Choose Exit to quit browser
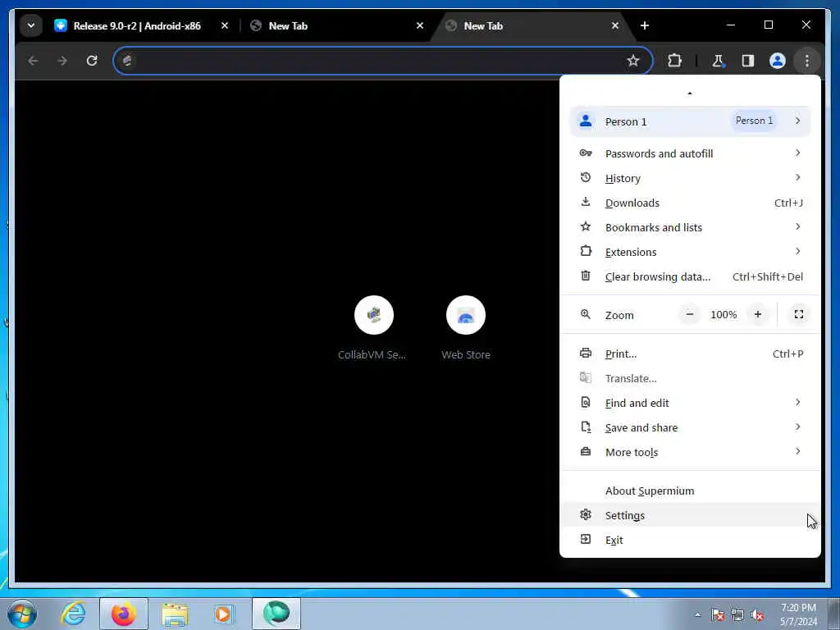Image resolution: width=840 pixels, height=630 pixels. point(690,541)
